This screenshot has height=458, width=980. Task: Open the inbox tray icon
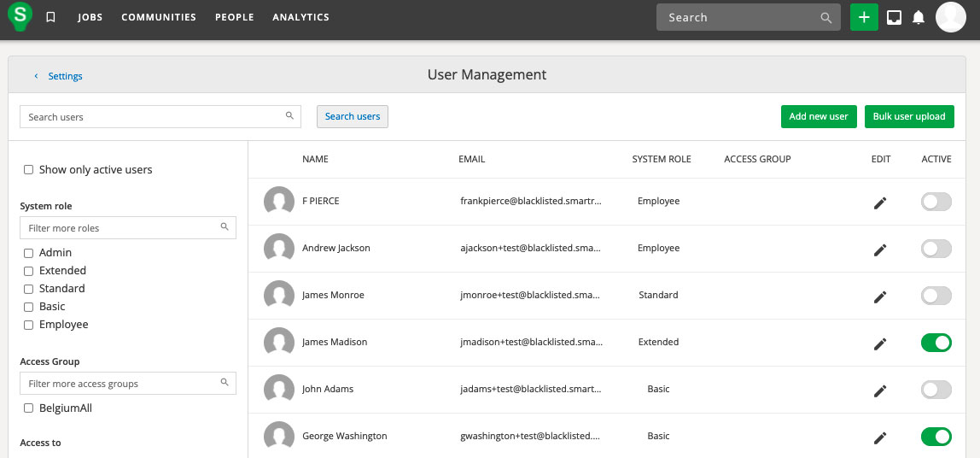pyautogui.click(x=894, y=17)
